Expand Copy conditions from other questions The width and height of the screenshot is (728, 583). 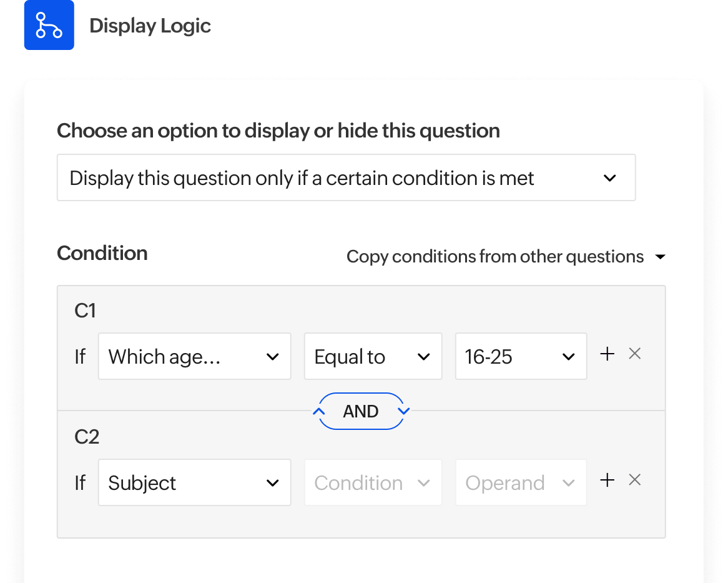[494, 256]
